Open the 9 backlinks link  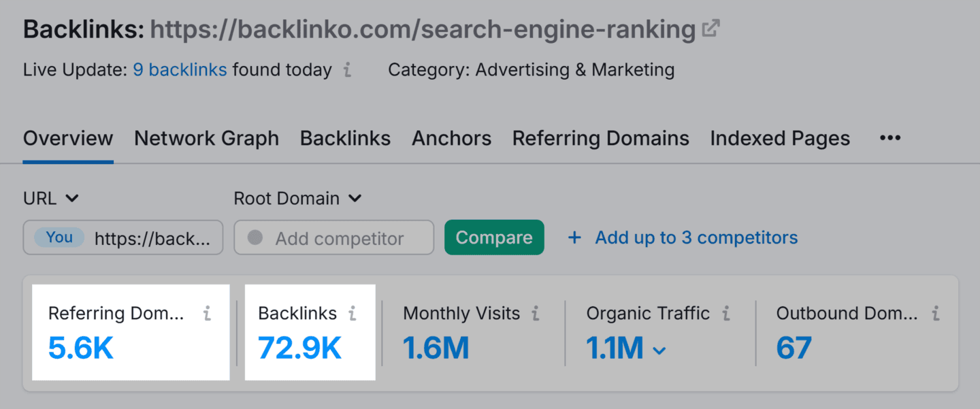[x=180, y=70]
